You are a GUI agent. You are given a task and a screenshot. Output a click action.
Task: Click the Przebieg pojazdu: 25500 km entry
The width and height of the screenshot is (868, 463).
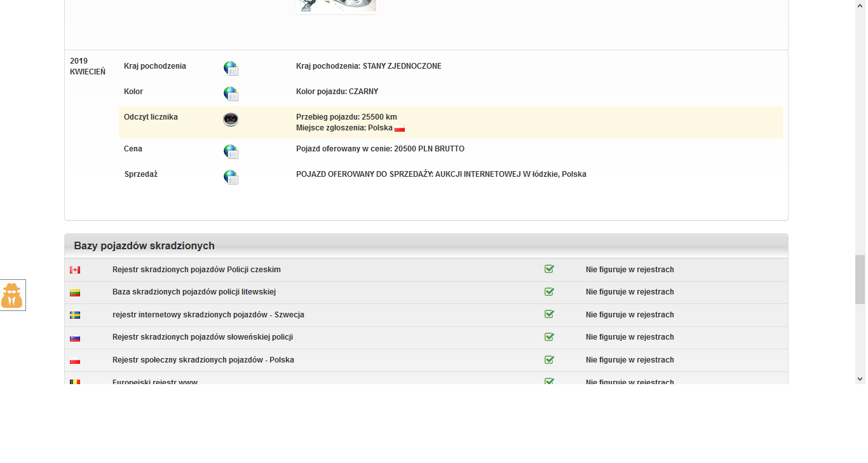(x=346, y=117)
